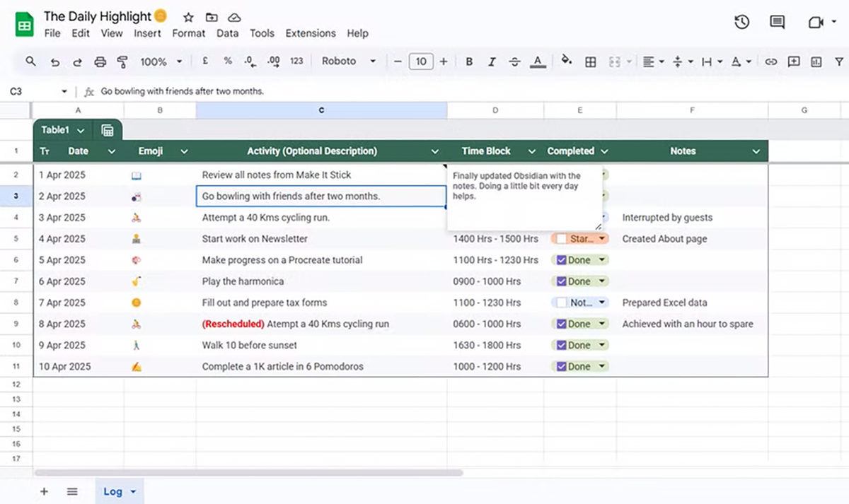Add a new sheet with plus button
Screen dimensions: 849x504
pos(44,491)
